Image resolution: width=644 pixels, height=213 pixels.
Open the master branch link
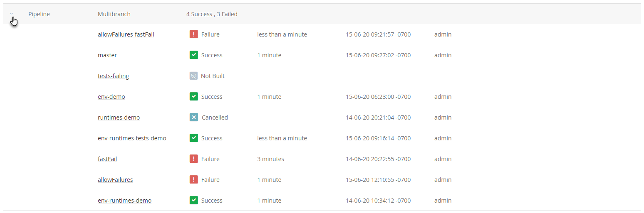click(107, 55)
